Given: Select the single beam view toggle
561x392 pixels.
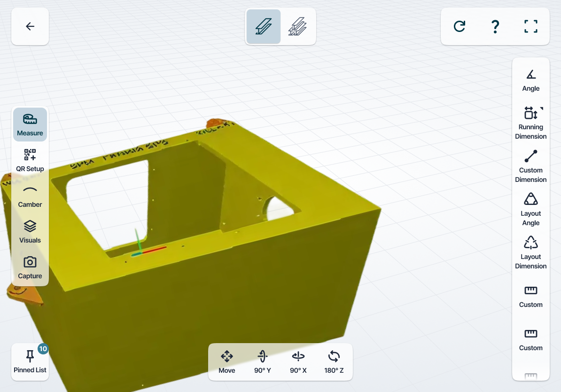Looking at the screenshot, I should click(x=263, y=26).
